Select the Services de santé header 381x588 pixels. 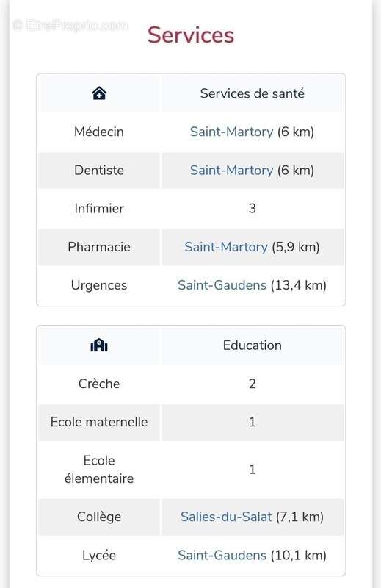(x=252, y=93)
